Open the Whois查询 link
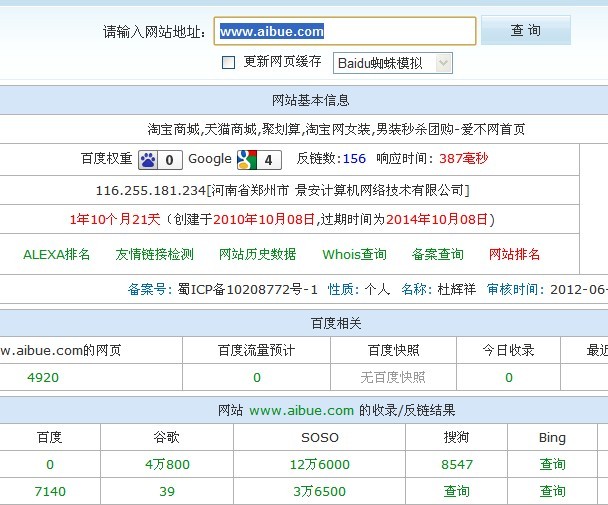Viewport: 608px width, 505px height. (354, 254)
